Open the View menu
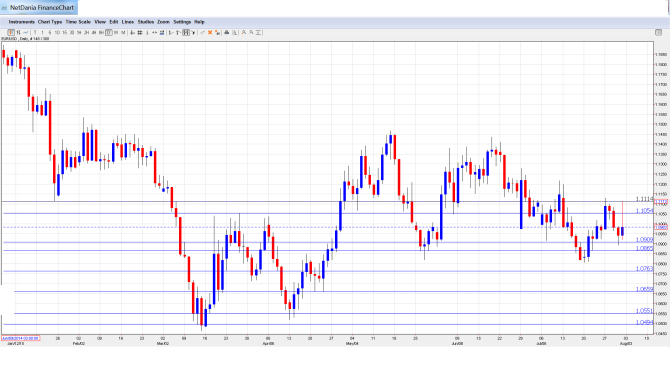 click(100, 22)
